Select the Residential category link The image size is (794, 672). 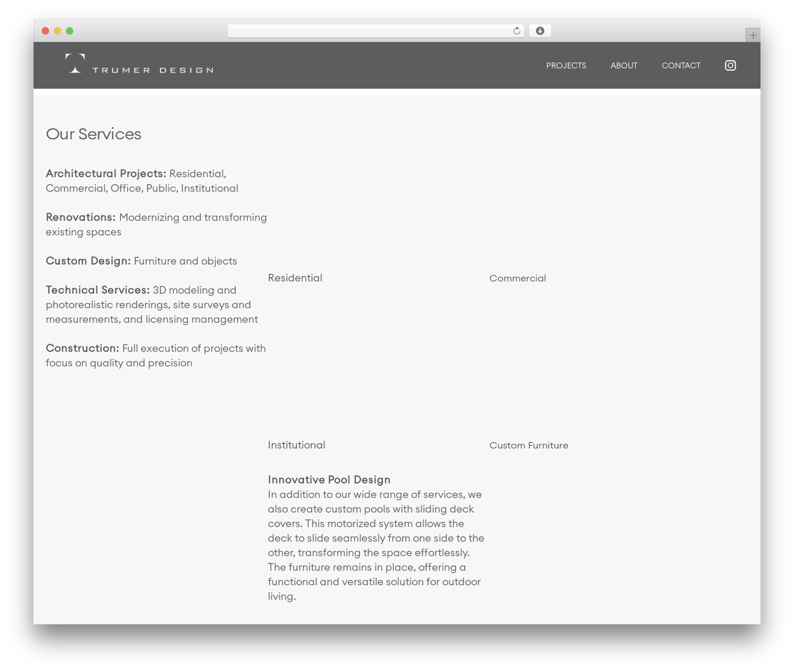pyautogui.click(x=295, y=278)
